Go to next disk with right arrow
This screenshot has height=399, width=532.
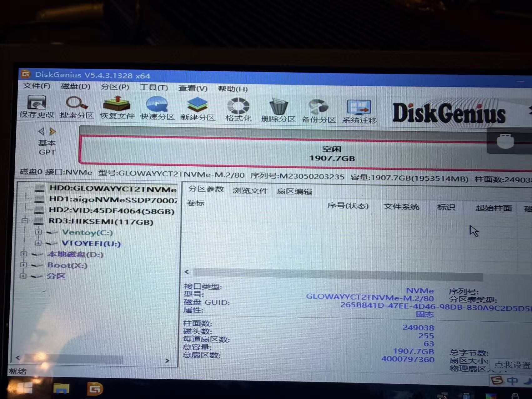pyautogui.click(x=53, y=132)
